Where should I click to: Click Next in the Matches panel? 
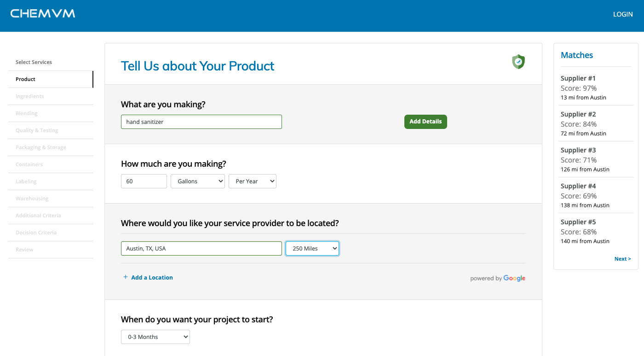point(622,259)
